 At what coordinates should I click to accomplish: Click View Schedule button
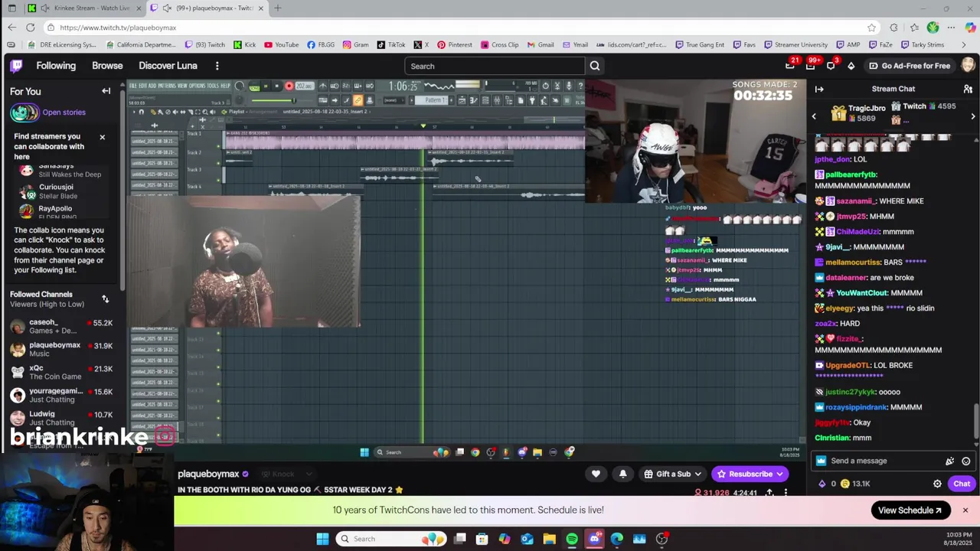910,510
